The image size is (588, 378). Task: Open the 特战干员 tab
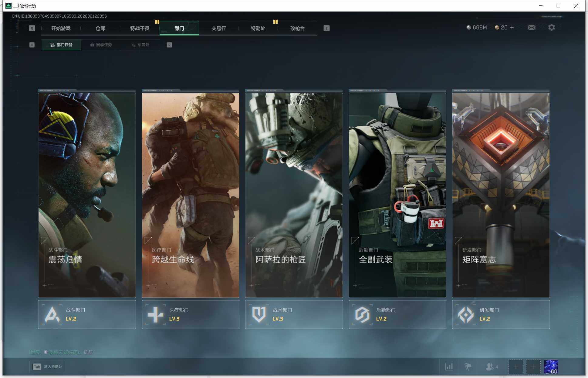pos(140,28)
